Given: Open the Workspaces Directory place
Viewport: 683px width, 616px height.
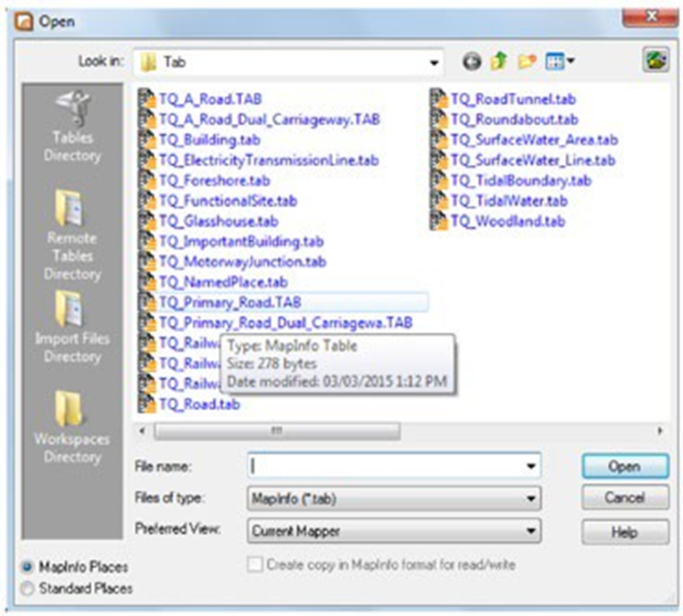Looking at the screenshot, I should click(x=72, y=427).
